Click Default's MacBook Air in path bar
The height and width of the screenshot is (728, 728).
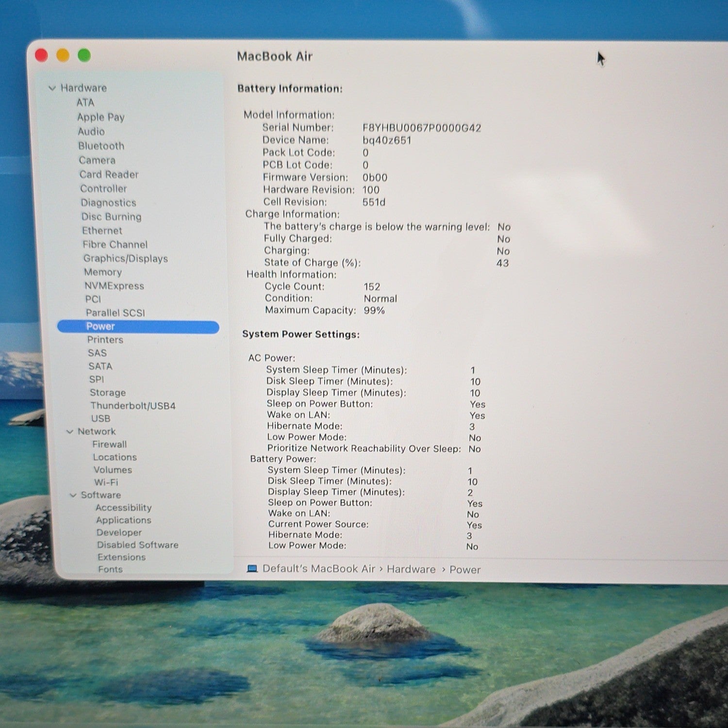[x=319, y=569]
